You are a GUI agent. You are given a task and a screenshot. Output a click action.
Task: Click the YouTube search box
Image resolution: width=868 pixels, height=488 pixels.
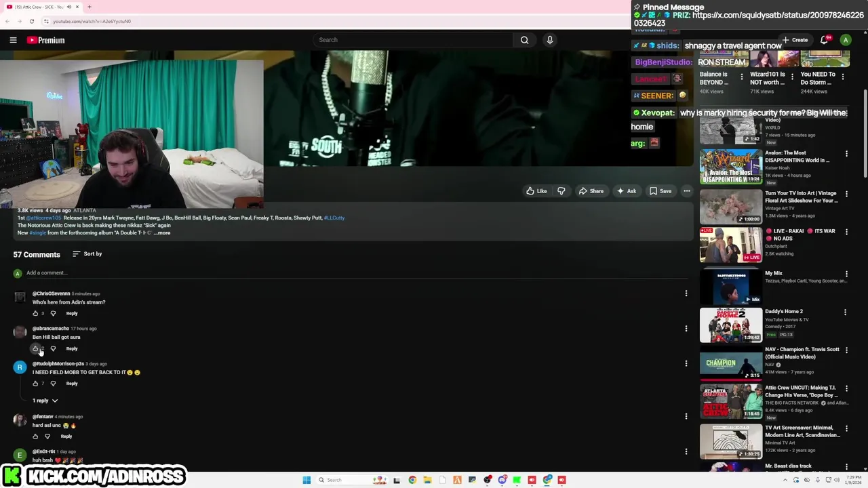click(413, 40)
